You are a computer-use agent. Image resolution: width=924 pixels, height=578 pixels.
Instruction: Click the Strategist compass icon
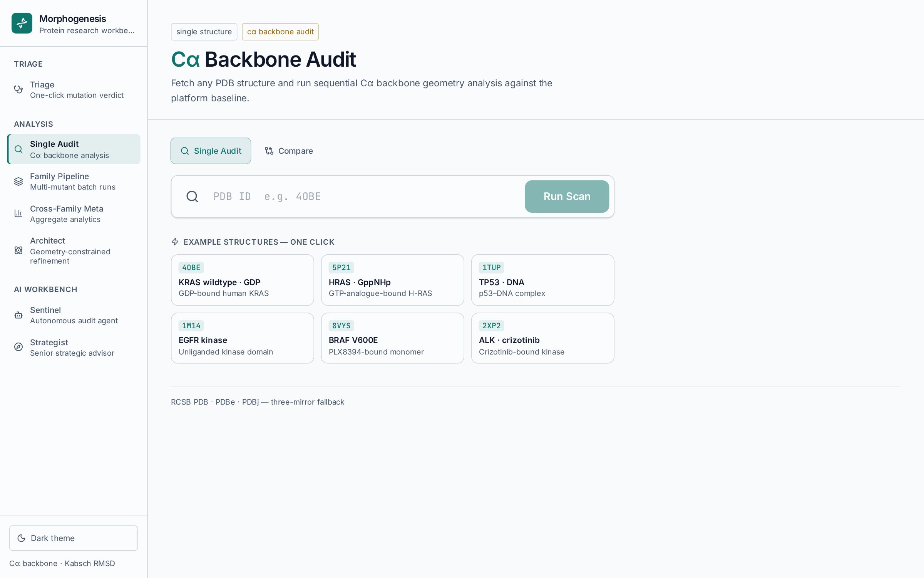click(18, 347)
